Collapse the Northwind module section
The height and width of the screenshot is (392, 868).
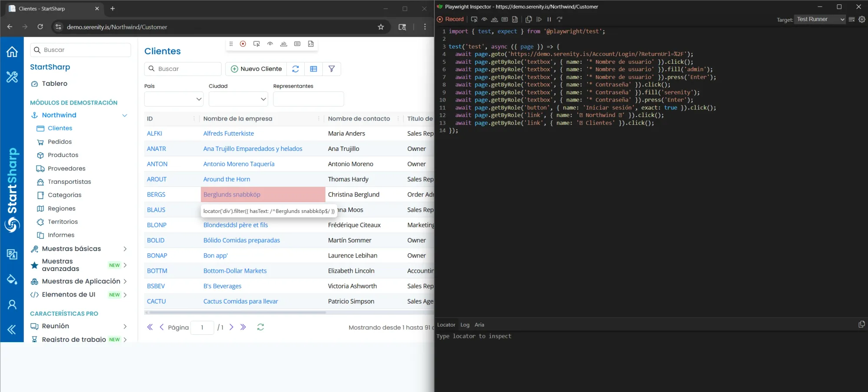pyautogui.click(x=125, y=115)
